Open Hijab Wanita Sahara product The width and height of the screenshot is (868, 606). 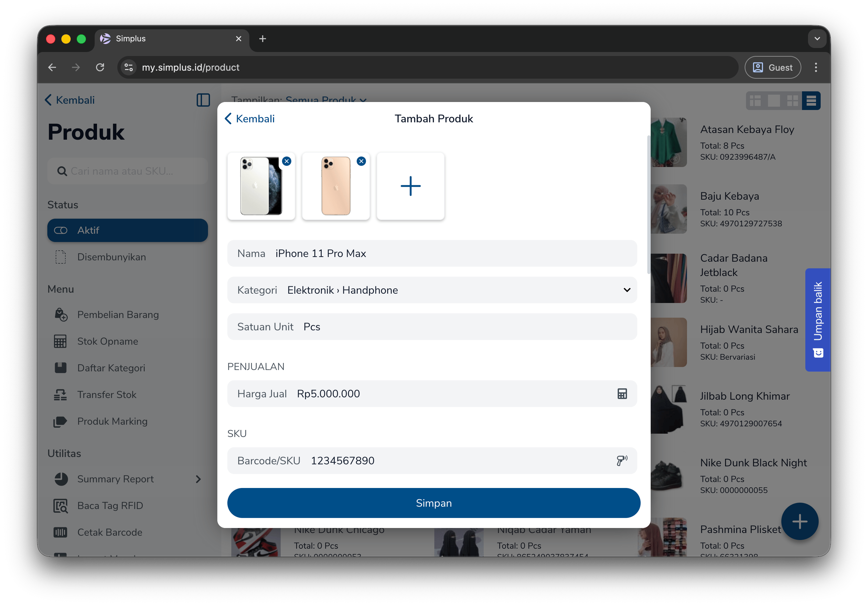(x=749, y=329)
